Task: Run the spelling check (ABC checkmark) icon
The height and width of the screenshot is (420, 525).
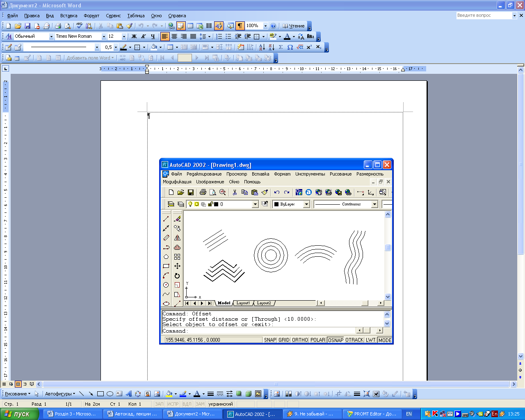Action: tap(80, 26)
